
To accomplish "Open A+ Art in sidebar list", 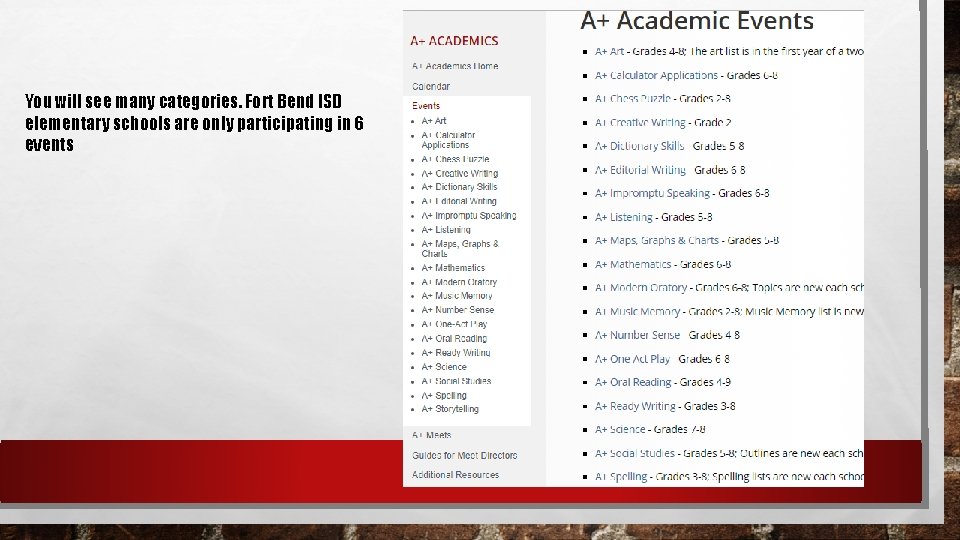I will 434,121.
